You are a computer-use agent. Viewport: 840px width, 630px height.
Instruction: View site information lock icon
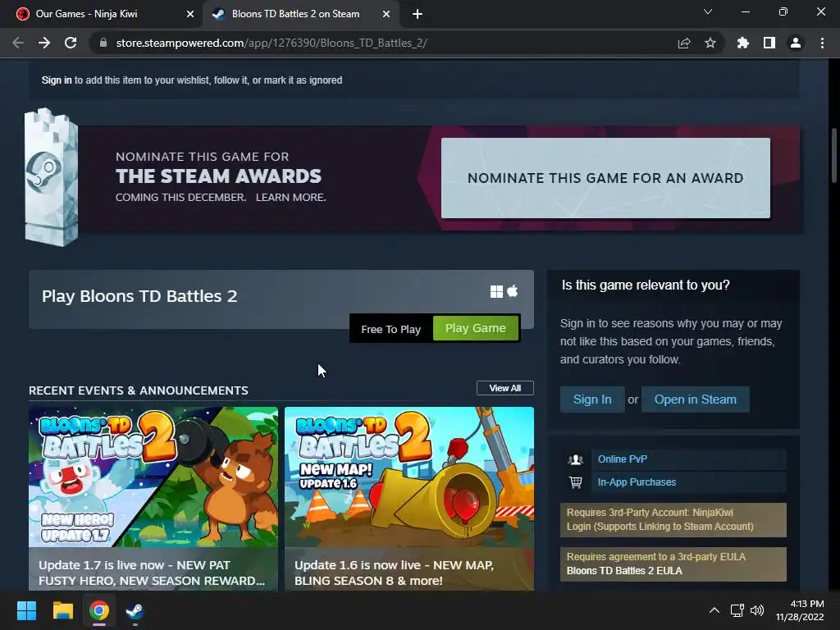click(x=103, y=43)
